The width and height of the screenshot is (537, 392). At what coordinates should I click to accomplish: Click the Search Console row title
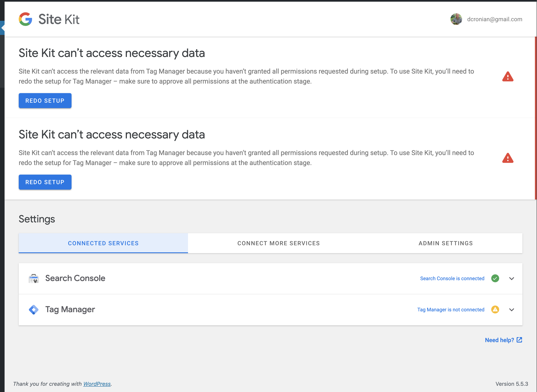[75, 278]
